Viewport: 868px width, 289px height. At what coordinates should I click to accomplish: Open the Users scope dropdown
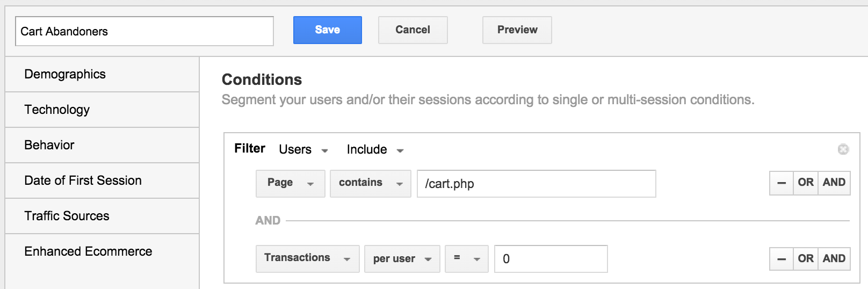pos(303,150)
